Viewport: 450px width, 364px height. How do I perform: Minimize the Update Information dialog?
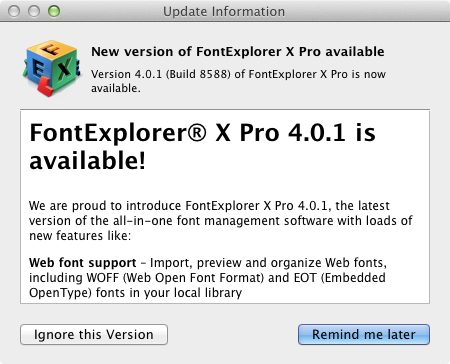pos(34,11)
